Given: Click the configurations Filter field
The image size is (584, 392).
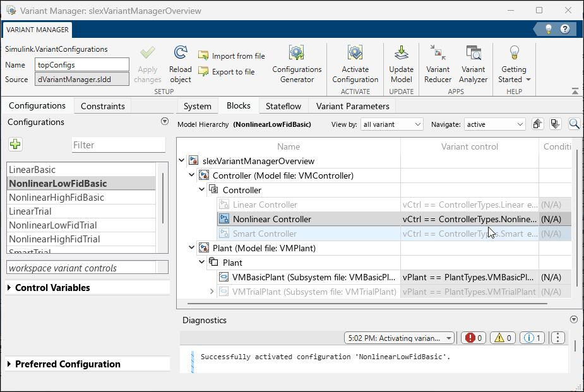Looking at the screenshot, I should tap(119, 145).
